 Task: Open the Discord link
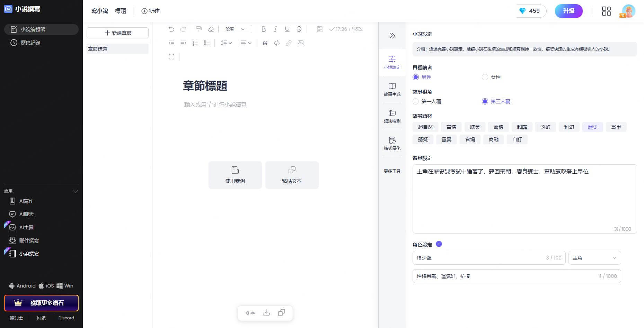(x=66, y=318)
